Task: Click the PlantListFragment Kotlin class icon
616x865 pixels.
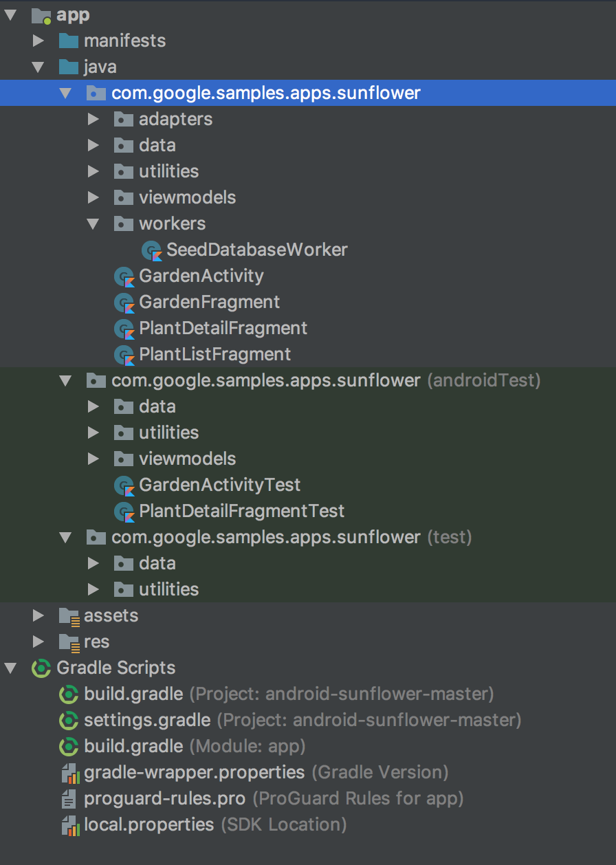Action: click(x=124, y=355)
